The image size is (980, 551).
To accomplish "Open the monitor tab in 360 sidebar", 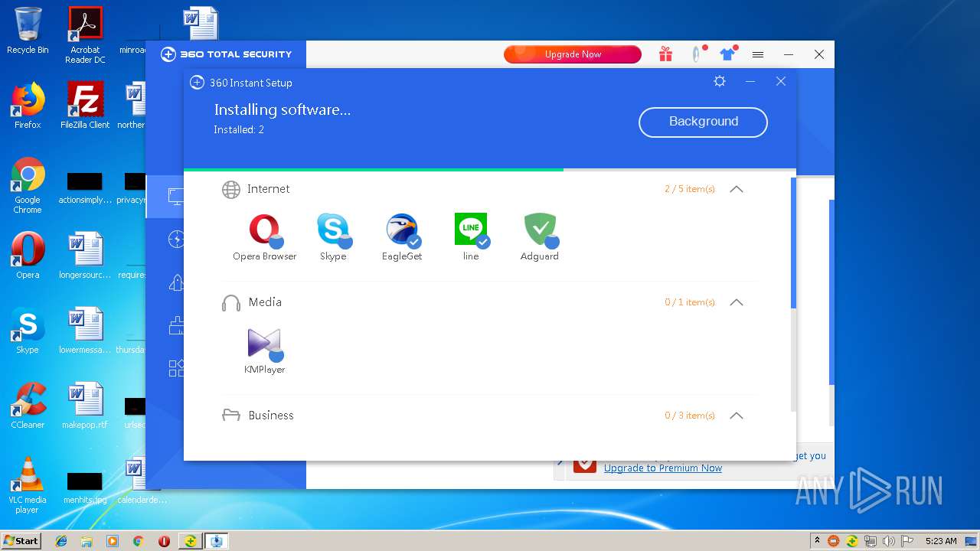I will (176, 197).
